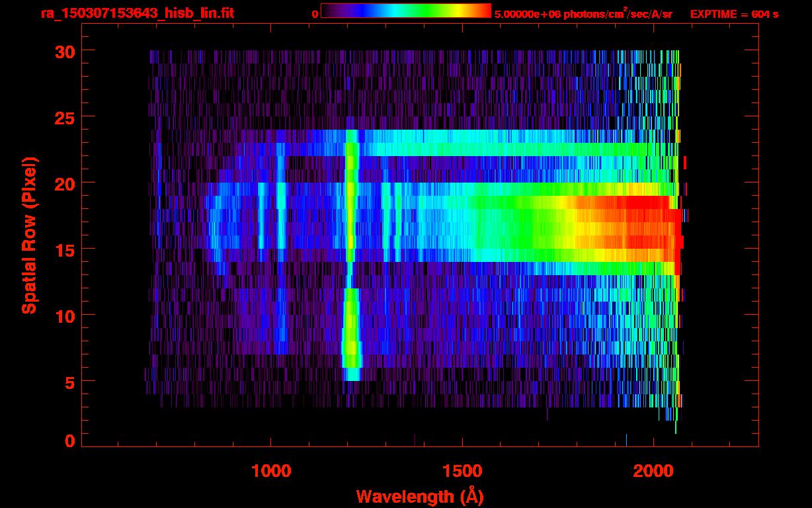Click the 5.00000e+06 photons unit label
812x508 pixels.
pos(583,13)
